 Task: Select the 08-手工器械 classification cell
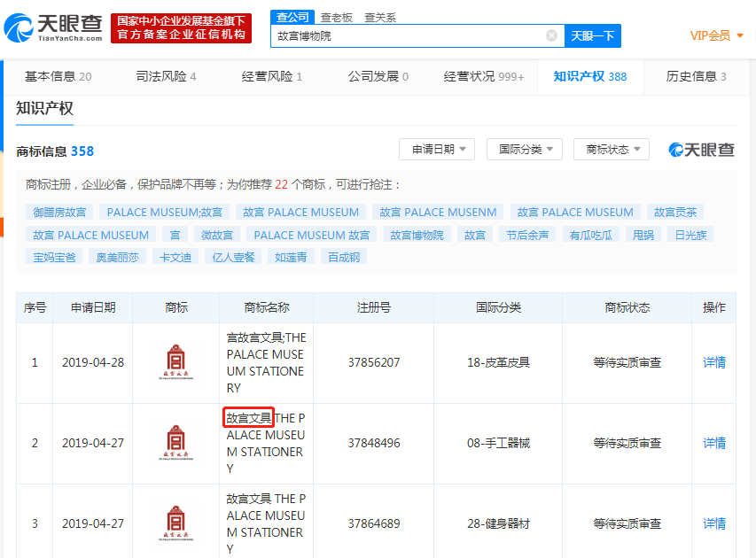pos(498,443)
